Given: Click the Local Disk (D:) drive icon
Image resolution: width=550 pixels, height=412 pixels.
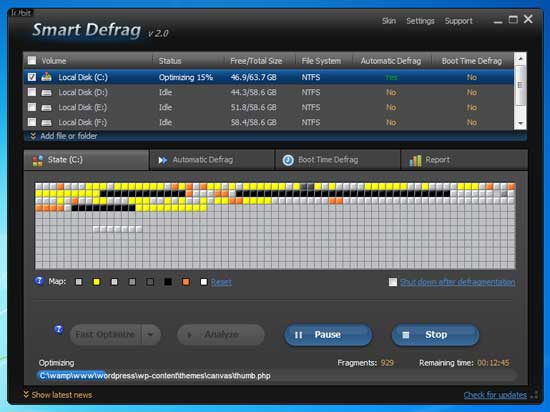Looking at the screenshot, I should (x=46, y=93).
